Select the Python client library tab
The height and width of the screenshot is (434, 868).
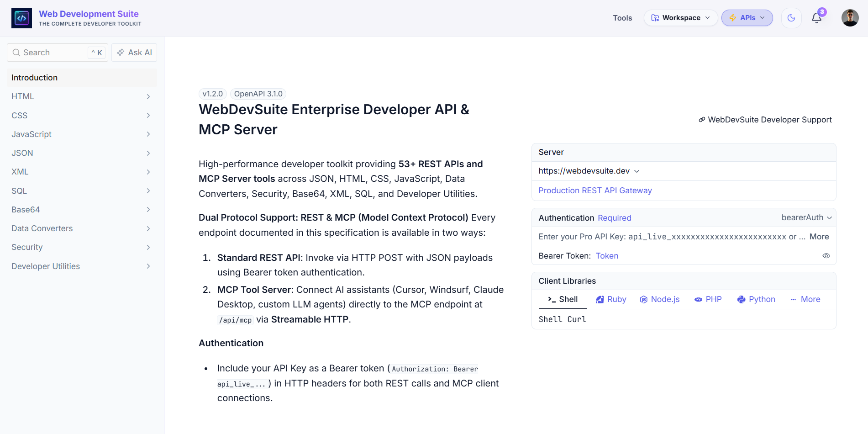[756, 299]
